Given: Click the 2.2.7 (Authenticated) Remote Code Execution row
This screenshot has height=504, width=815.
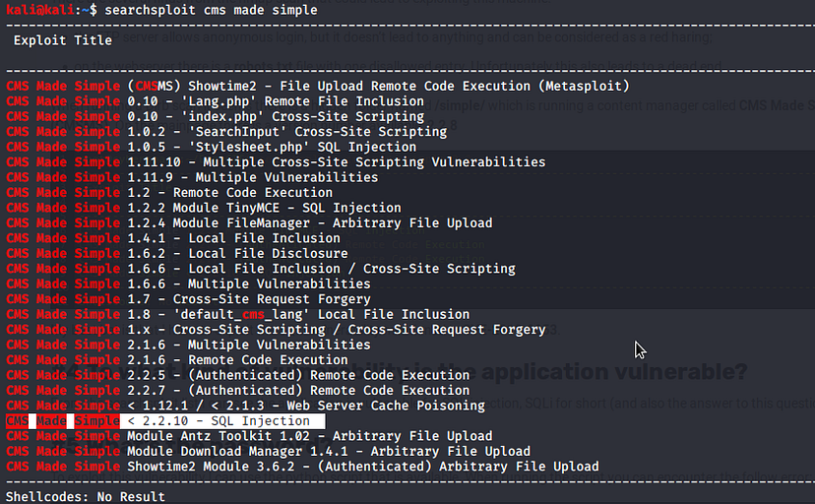Looking at the screenshot, I should pos(238,390).
